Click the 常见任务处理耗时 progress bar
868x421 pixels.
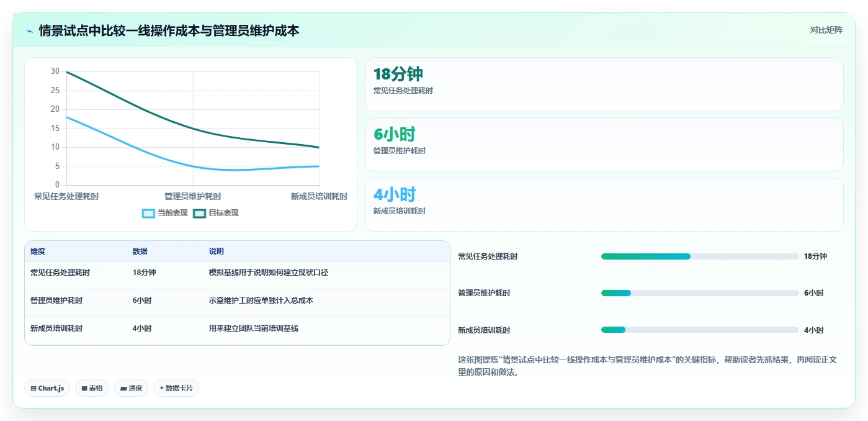pyautogui.click(x=700, y=256)
